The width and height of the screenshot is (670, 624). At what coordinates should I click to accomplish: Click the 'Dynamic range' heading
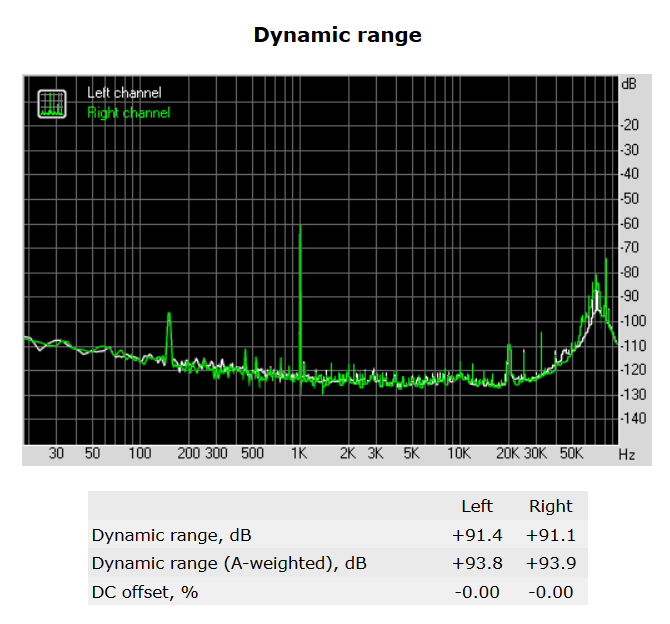coord(338,35)
